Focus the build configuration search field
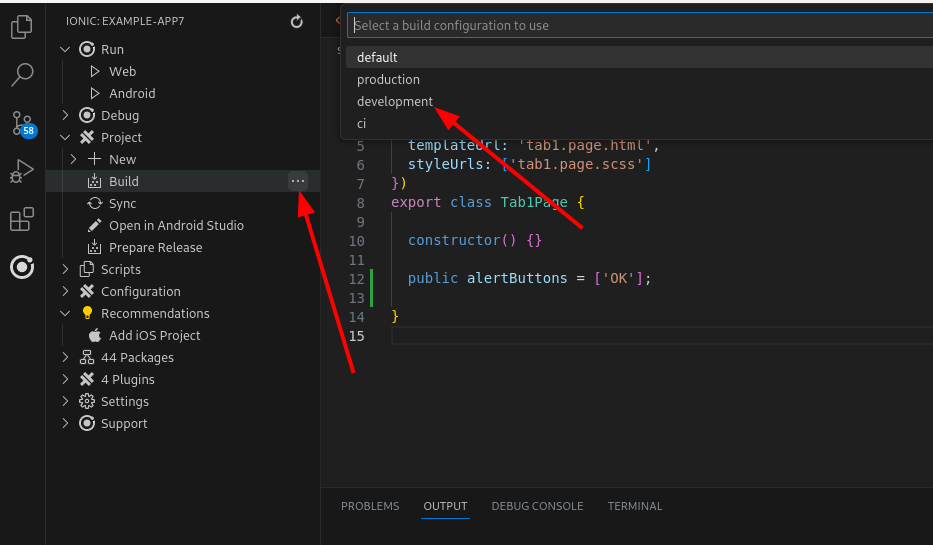The image size is (933, 545). 640,25
